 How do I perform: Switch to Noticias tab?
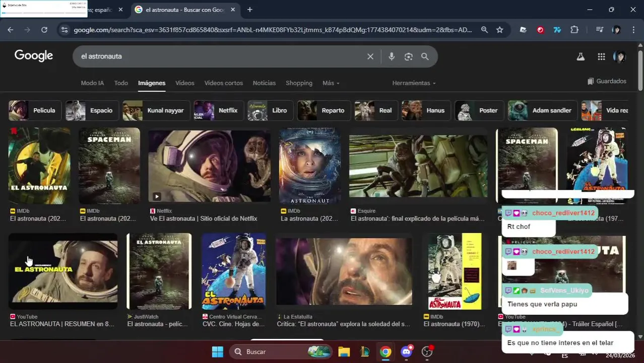click(264, 83)
